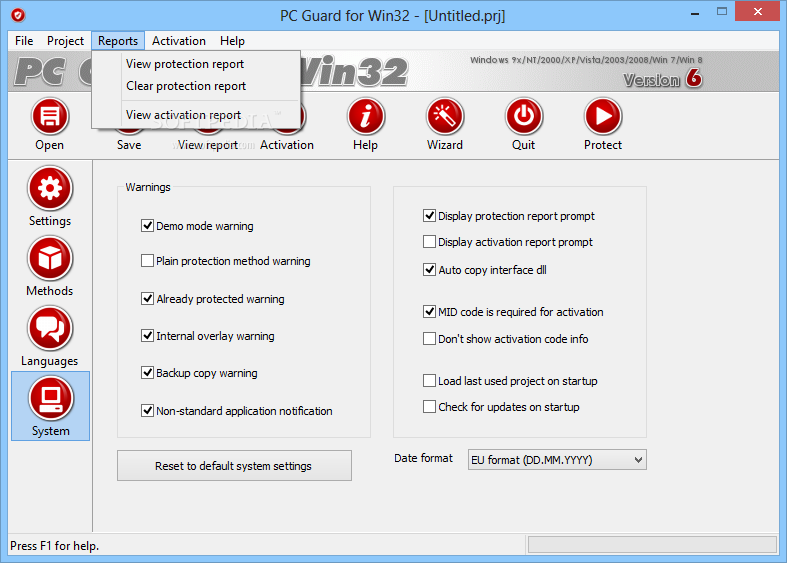Click the PC Guard title bar app icon

(18, 16)
